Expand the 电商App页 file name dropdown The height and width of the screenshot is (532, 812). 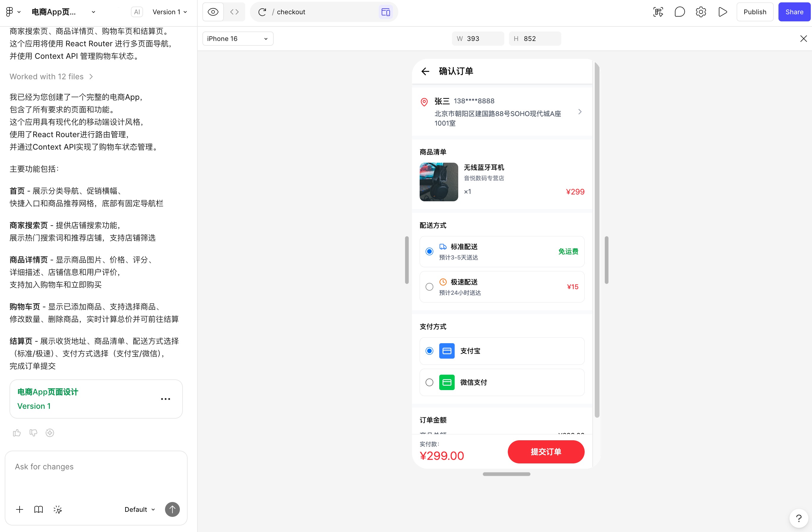93,12
